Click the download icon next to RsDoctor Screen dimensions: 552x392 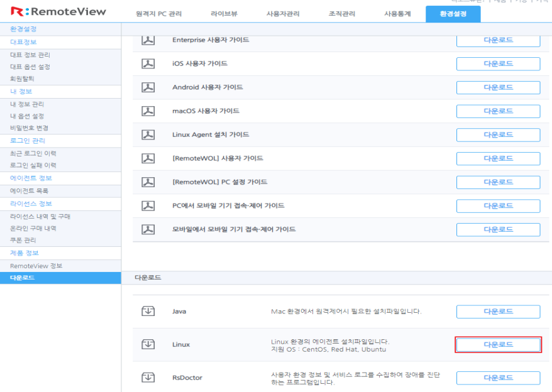coord(148,378)
